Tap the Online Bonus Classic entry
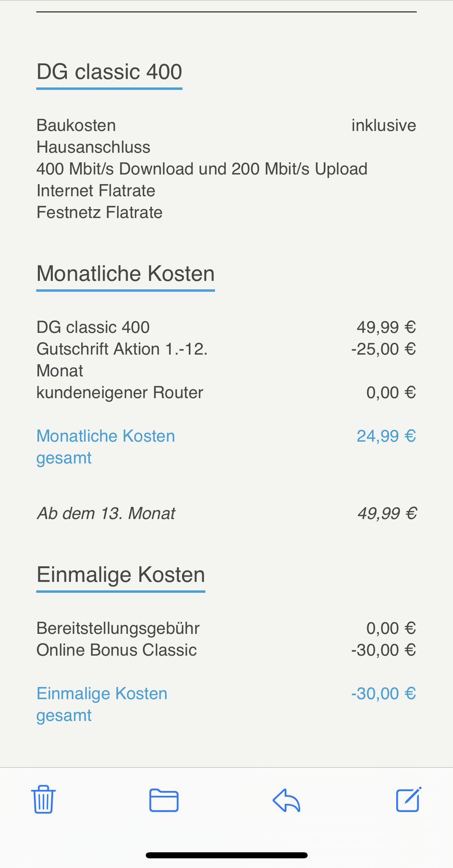This screenshot has height=868, width=453. click(117, 650)
